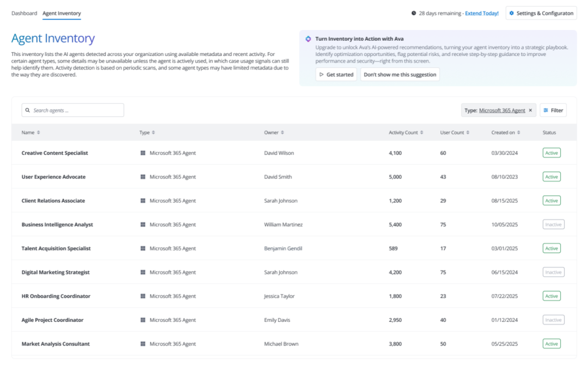588x366 pixels.
Task: Sort the table by Name column
Action: pos(38,133)
